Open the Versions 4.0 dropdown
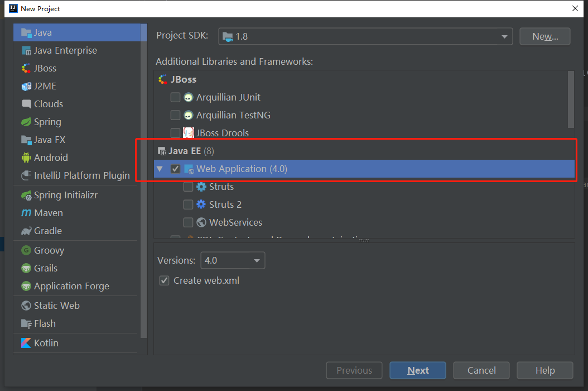This screenshot has width=588, height=391. [233, 260]
